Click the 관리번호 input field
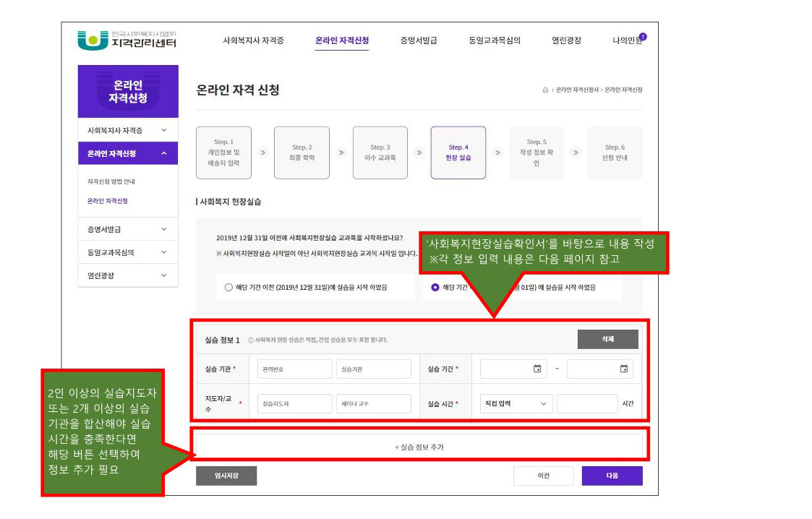The width and height of the screenshot is (812, 519). 295,369
